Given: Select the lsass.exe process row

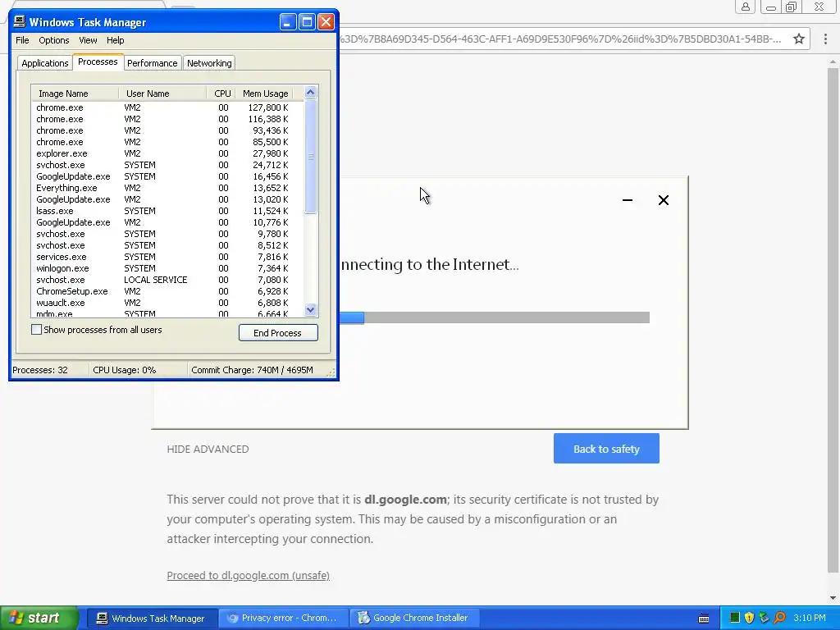Looking at the screenshot, I should [167, 211].
